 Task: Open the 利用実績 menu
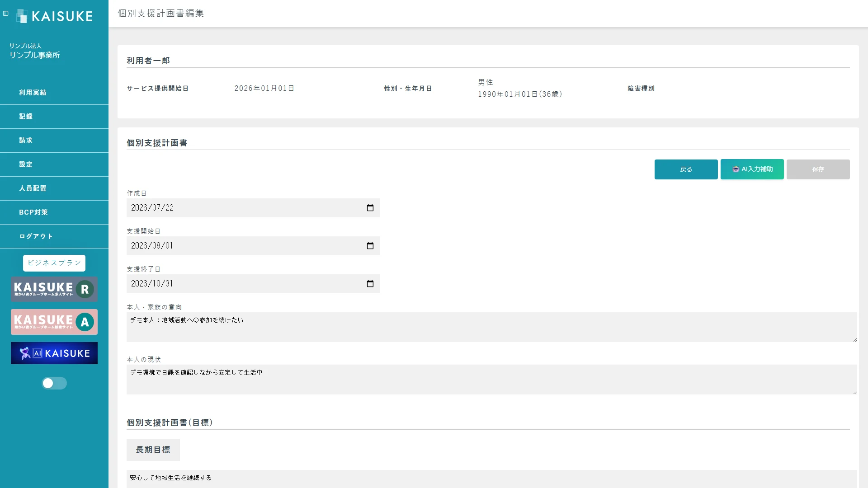coord(54,93)
